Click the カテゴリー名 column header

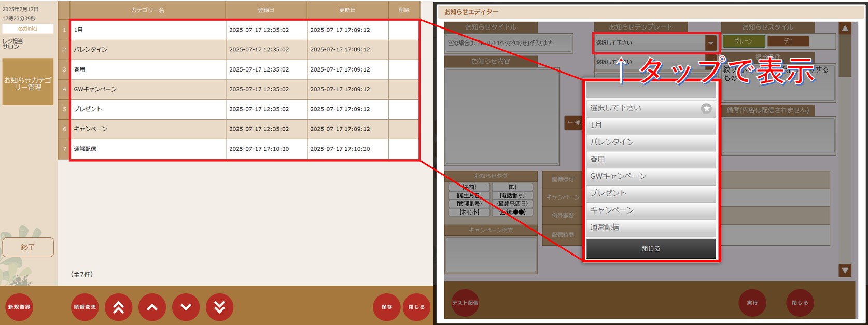click(148, 10)
